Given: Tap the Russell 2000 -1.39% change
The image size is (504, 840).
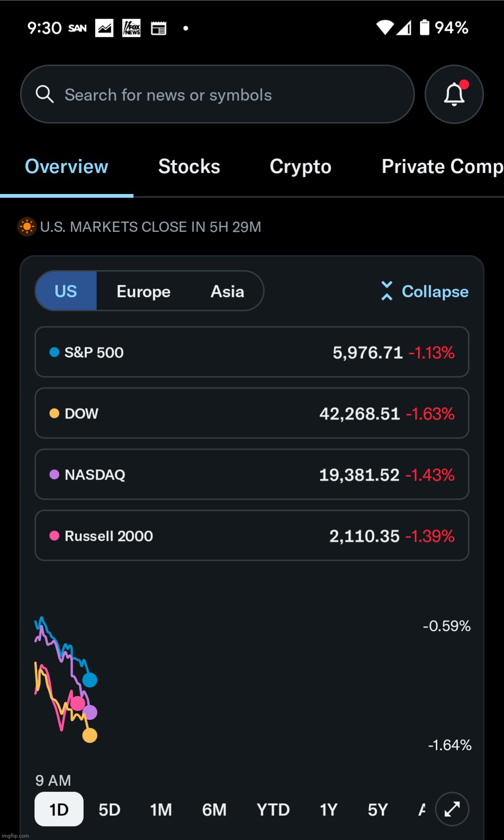Looking at the screenshot, I should pos(430,536).
